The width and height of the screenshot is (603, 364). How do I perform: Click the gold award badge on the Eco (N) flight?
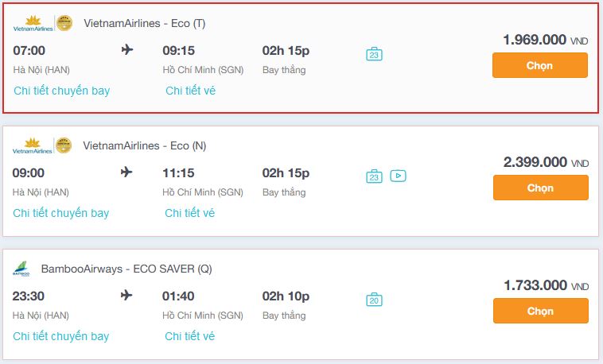64,145
